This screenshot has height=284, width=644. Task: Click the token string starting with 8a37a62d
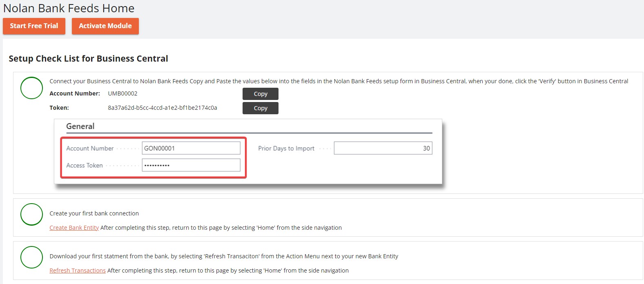click(x=162, y=108)
